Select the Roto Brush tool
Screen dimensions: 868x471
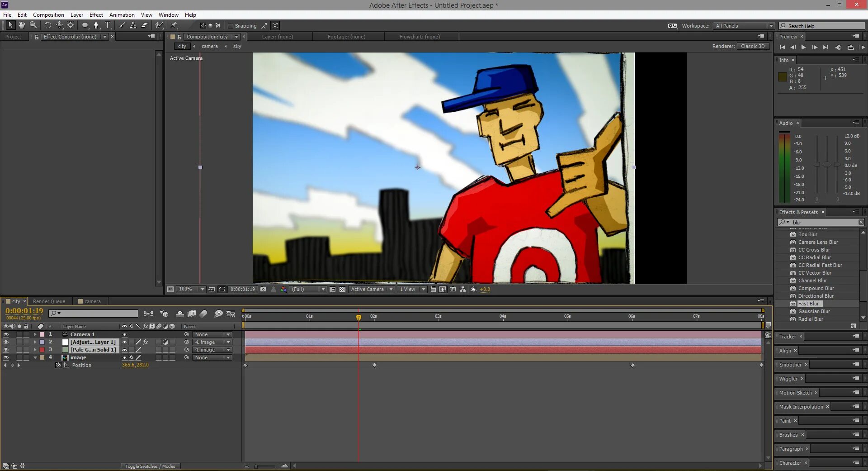159,25
